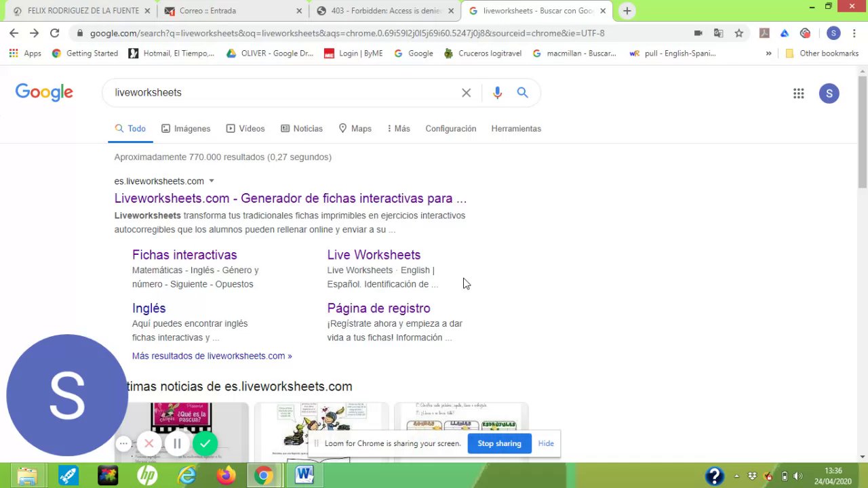This screenshot has height=488, width=868.
Task: Open the Página de registro sitelink
Action: (378, 308)
